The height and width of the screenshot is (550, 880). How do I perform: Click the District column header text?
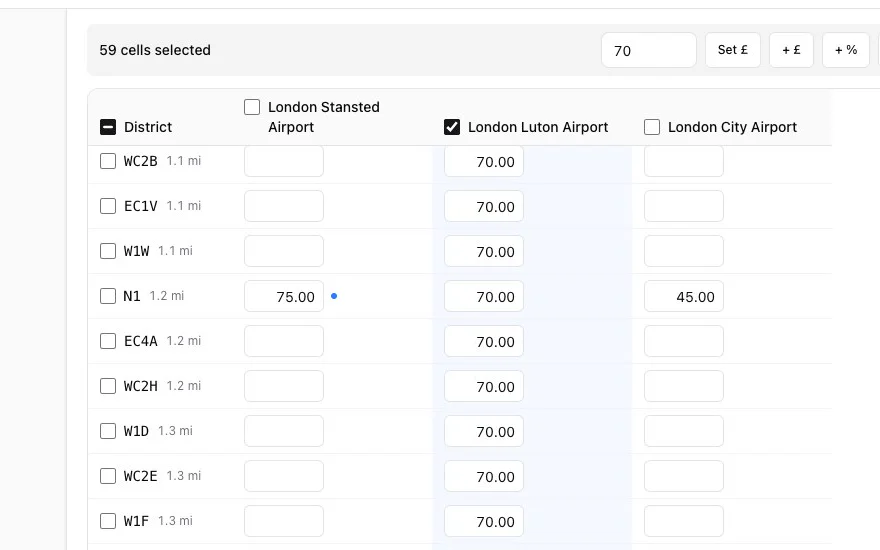click(148, 127)
